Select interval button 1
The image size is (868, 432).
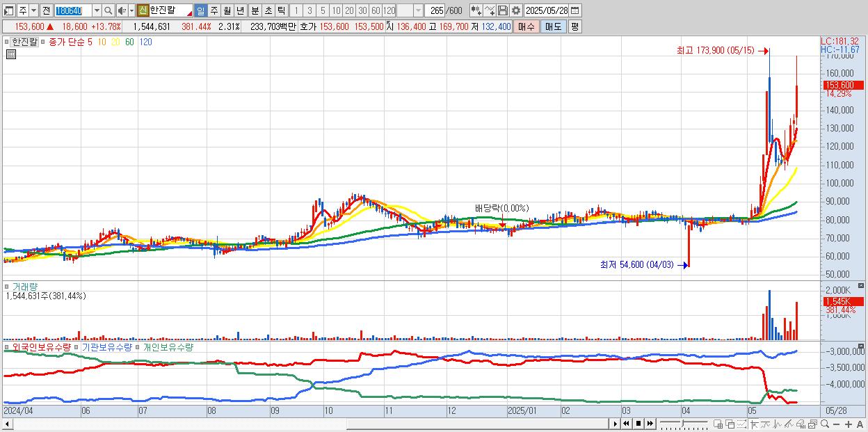[296, 10]
